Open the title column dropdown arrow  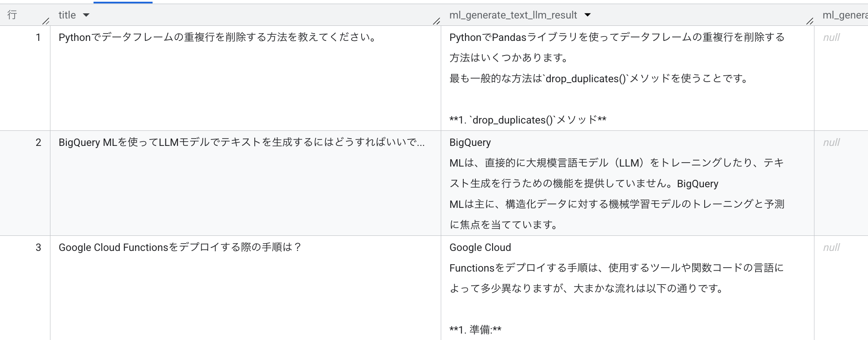click(x=86, y=15)
